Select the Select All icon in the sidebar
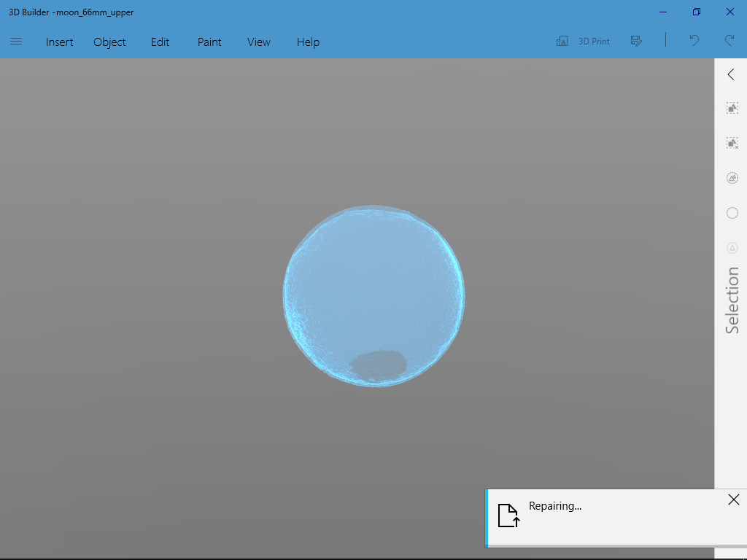Screen dimensions: 747x560 (x=732, y=107)
